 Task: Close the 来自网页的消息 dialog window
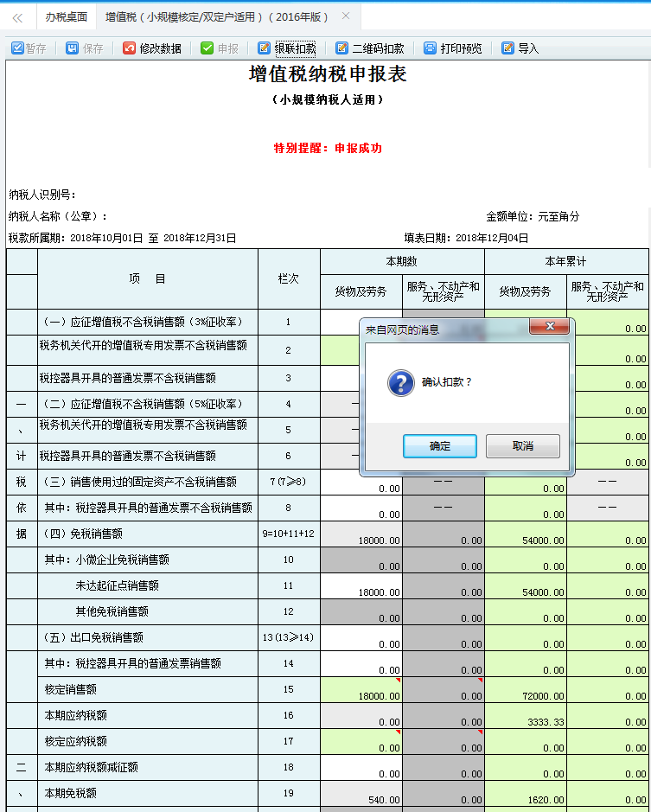pyautogui.click(x=548, y=327)
